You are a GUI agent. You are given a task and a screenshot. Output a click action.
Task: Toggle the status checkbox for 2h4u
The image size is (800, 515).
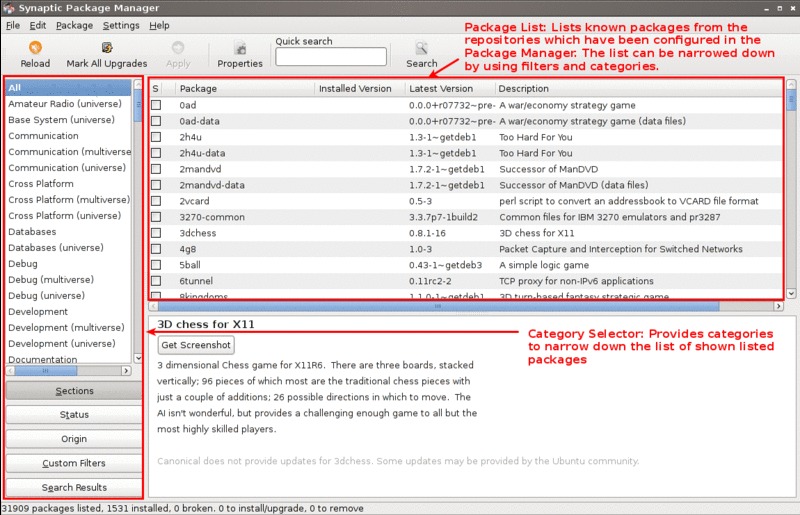(x=156, y=137)
